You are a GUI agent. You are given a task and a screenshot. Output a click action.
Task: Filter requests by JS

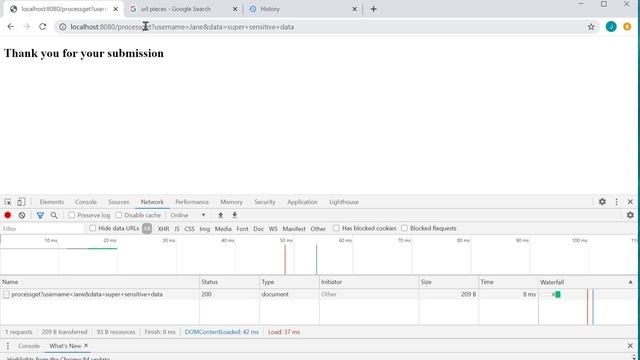click(x=177, y=229)
